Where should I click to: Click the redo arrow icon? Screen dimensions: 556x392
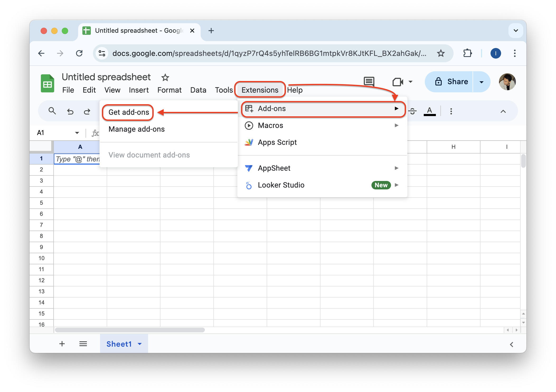pyautogui.click(x=87, y=112)
